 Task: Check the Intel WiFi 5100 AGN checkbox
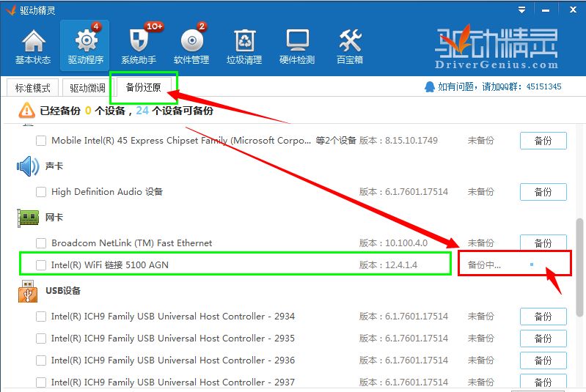tap(41, 265)
